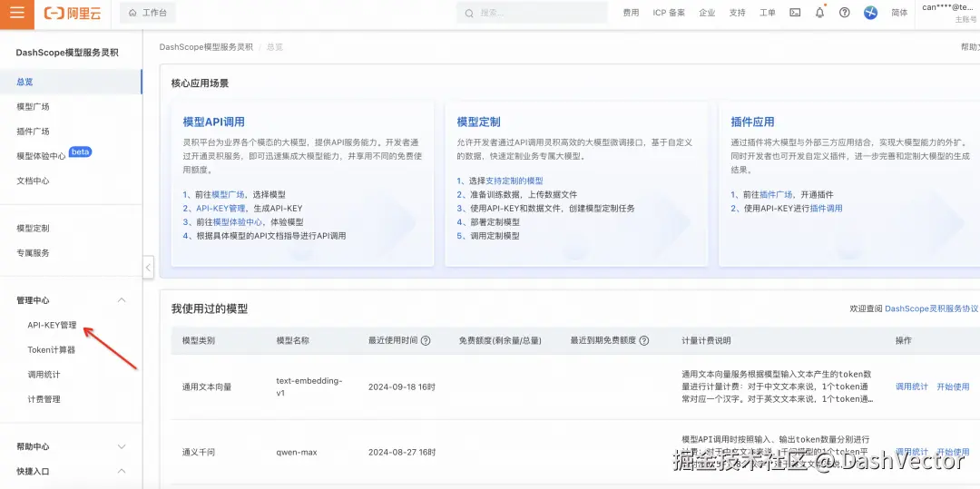Click the DashScope模型服务灵积 breadcrumb
The image size is (980, 489).
coord(206,47)
